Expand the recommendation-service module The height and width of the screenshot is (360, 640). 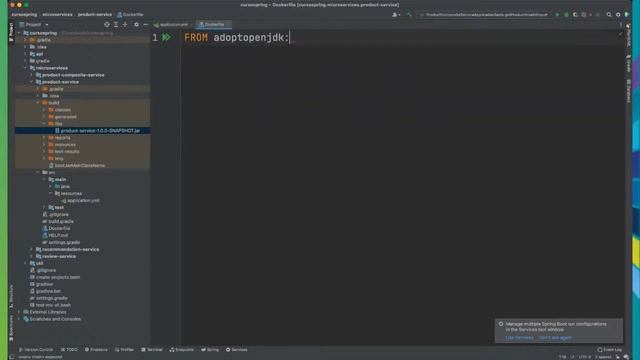click(32, 249)
